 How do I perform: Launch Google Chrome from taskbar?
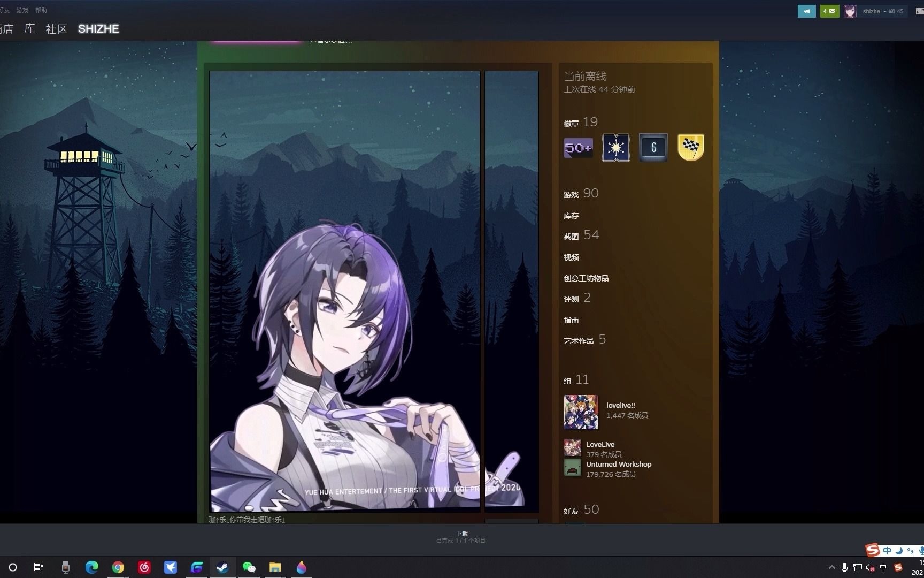(118, 567)
